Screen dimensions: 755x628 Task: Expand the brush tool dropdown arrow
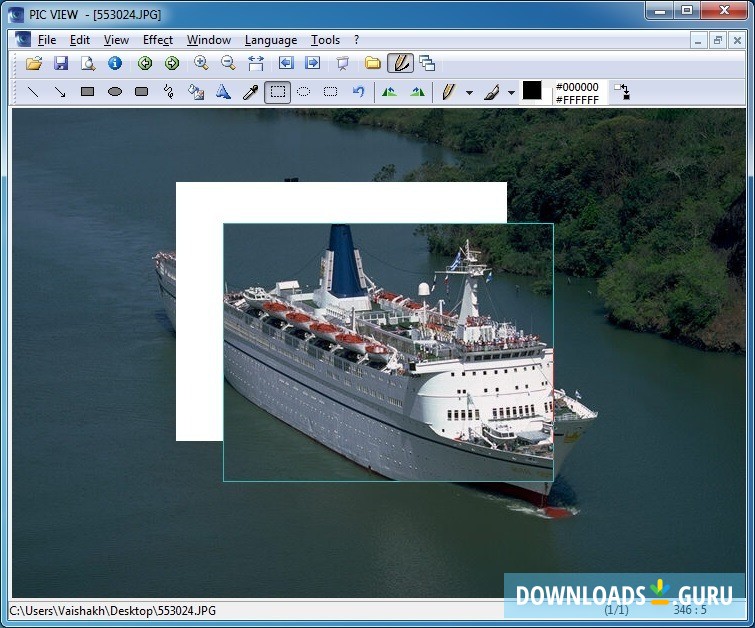511,93
